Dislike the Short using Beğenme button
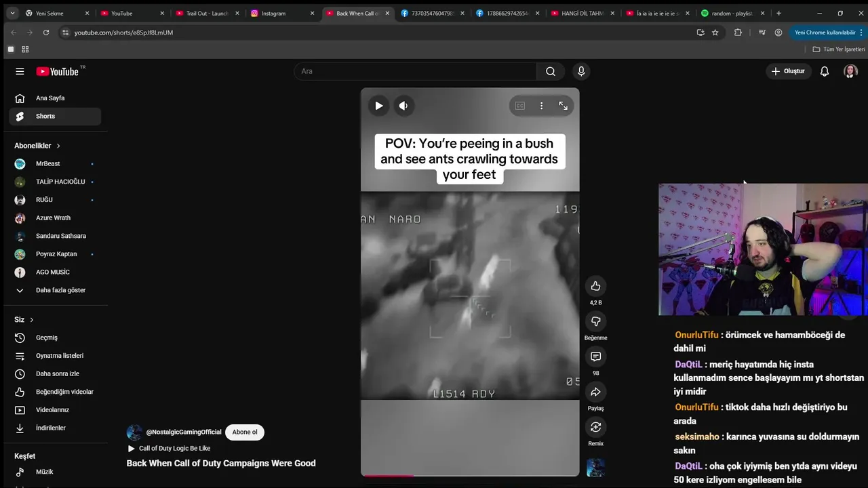This screenshot has width=868, height=488. (x=595, y=321)
